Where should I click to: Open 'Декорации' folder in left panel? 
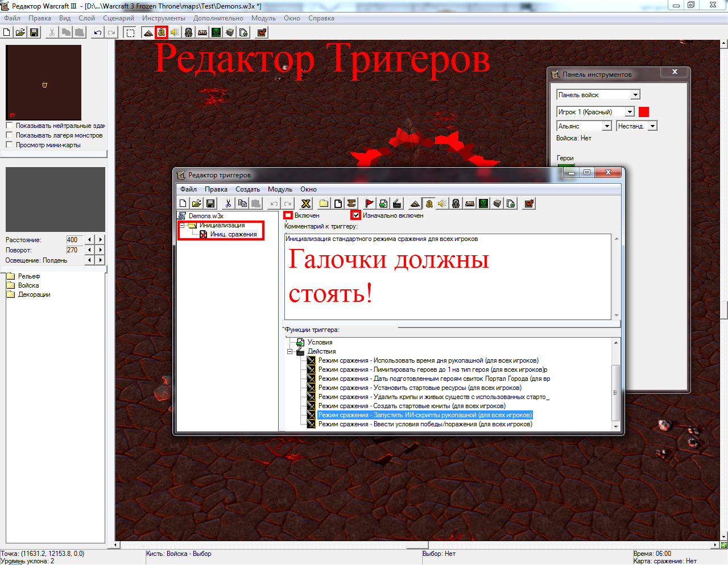[x=34, y=294]
